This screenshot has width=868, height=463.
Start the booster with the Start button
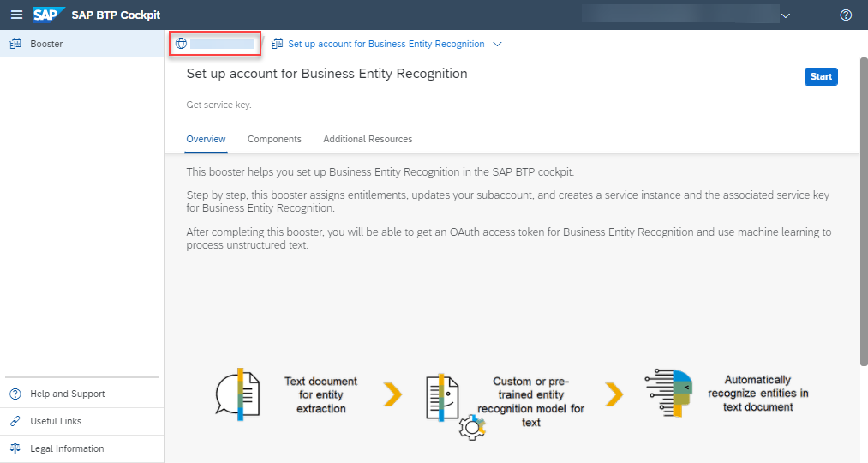(821, 76)
